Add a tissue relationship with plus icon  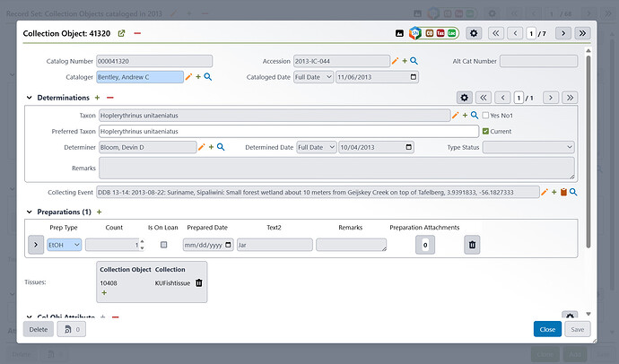104,292
